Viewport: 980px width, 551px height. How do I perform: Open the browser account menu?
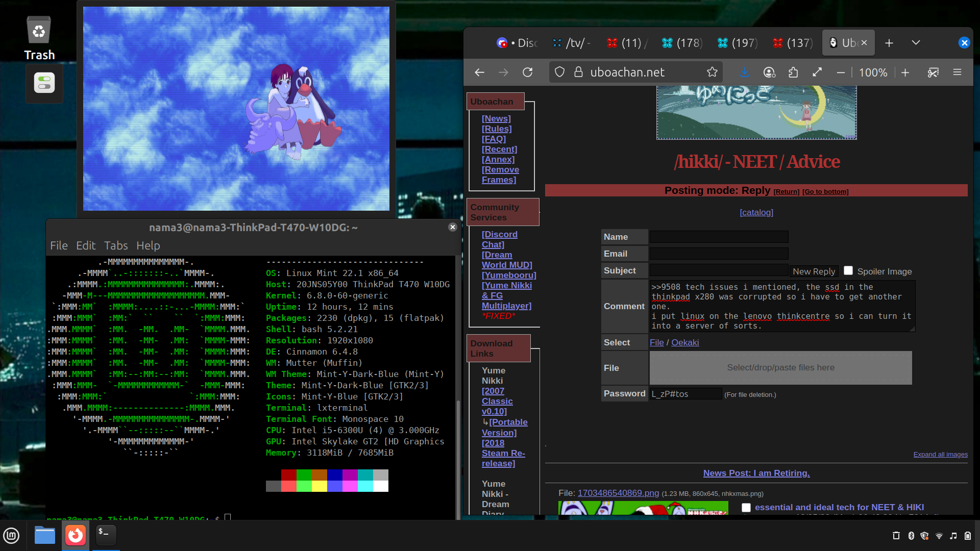point(769,72)
